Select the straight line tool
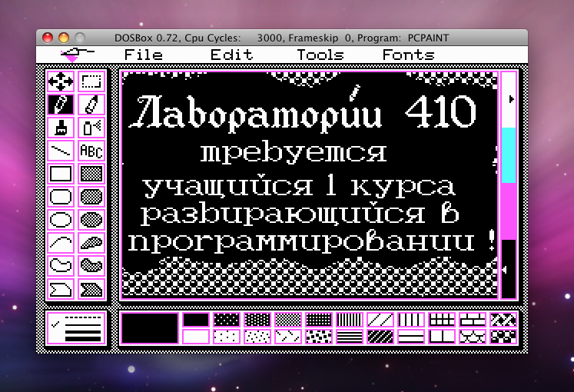The height and width of the screenshot is (392, 574). pos(61,150)
